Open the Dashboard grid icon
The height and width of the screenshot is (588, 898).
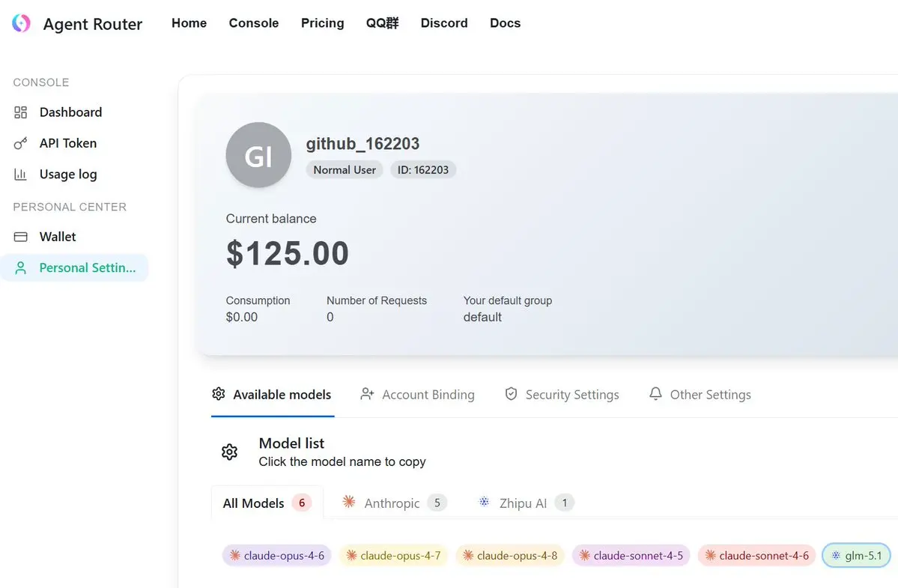coord(21,112)
